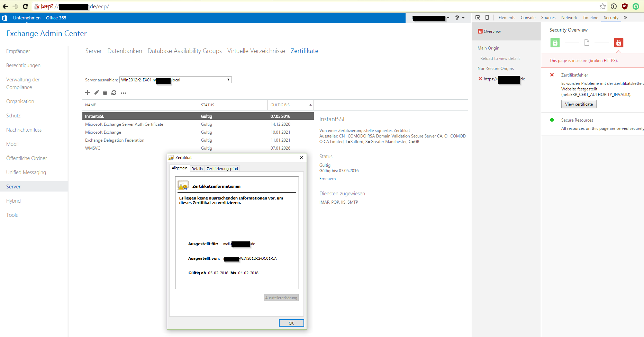Image resolution: width=644 pixels, height=337 pixels.
Task: Click the broken HTTPS icon in the address bar
Action: click(37, 7)
